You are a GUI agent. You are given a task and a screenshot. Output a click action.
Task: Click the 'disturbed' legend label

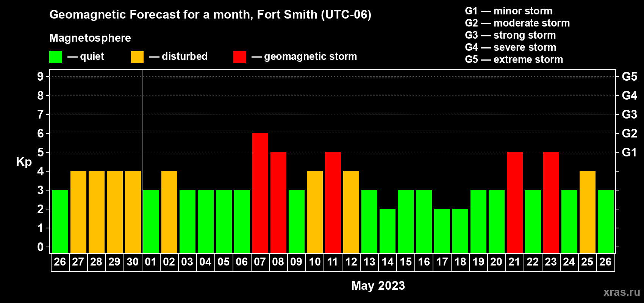pyautogui.click(x=185, y=56)
